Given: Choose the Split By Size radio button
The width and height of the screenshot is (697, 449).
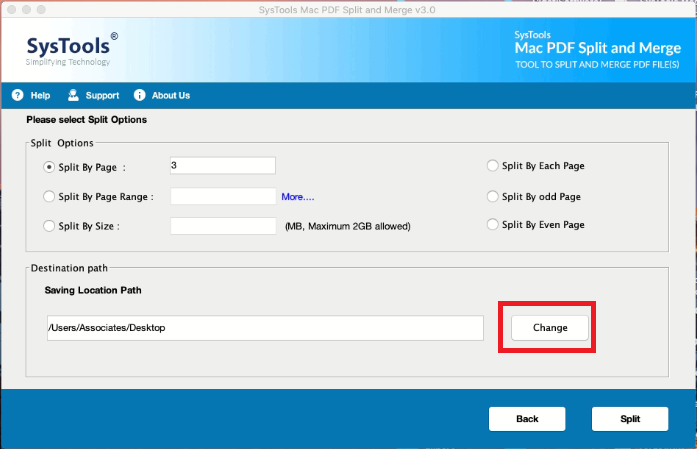Looking at the screenshot, I should (x=49, y=226).
